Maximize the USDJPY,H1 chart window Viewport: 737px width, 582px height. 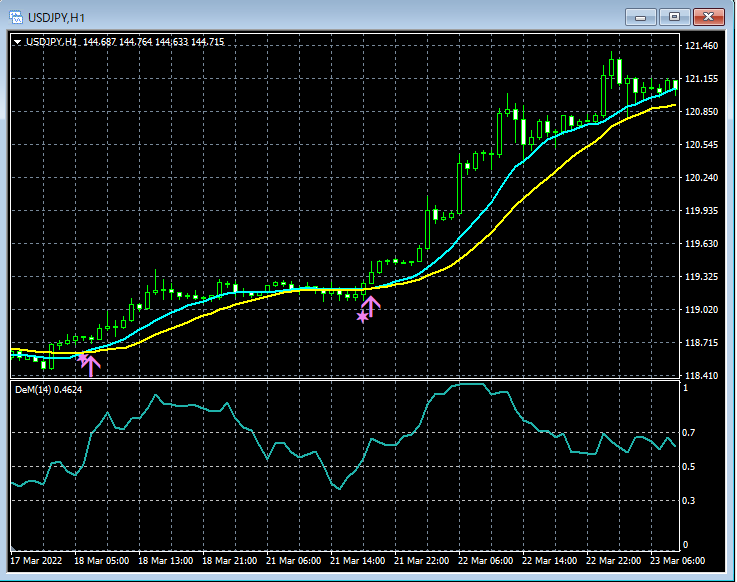coord(675,16)
